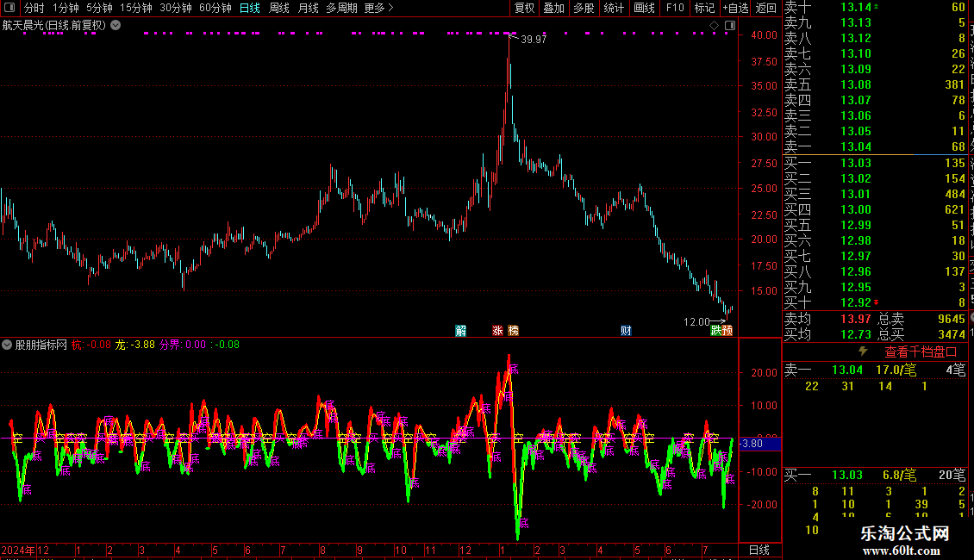Viewport: 974px width, 560px height.
Task: Click the 2024年 date label on time axis
Action: click(18, 550)
